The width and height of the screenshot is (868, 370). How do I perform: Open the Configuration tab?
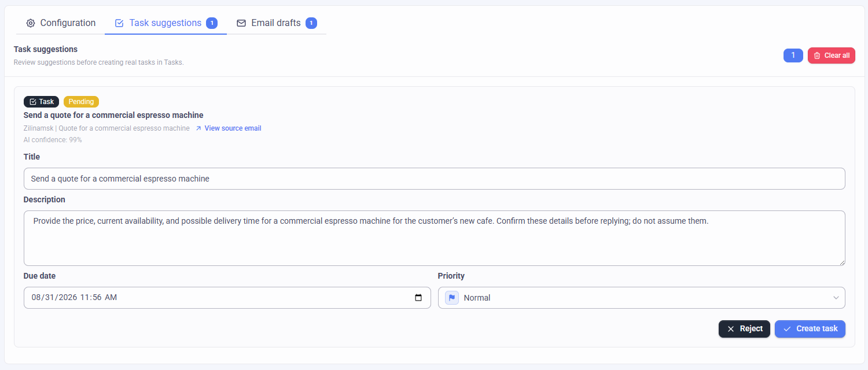point(61,23)
